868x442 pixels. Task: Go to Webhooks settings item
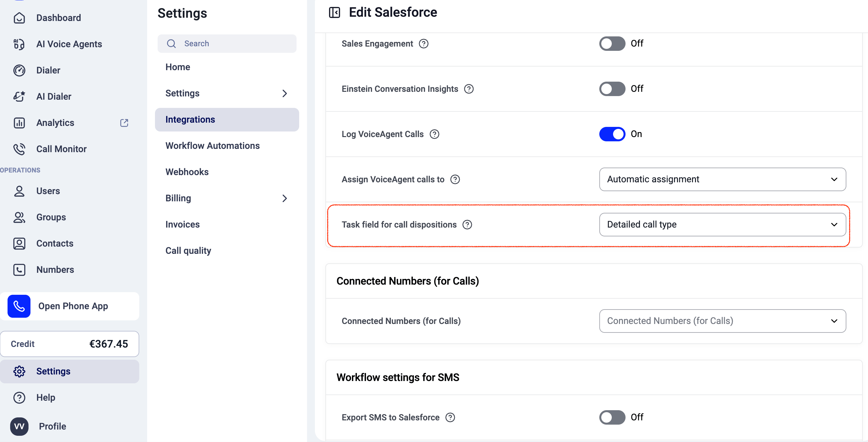(187, 172)
